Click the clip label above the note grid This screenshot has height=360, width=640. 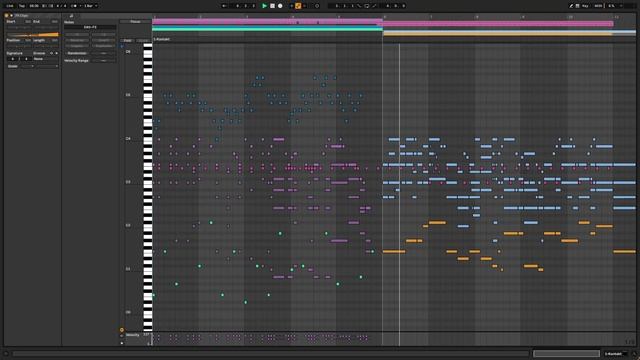point(161,39)
